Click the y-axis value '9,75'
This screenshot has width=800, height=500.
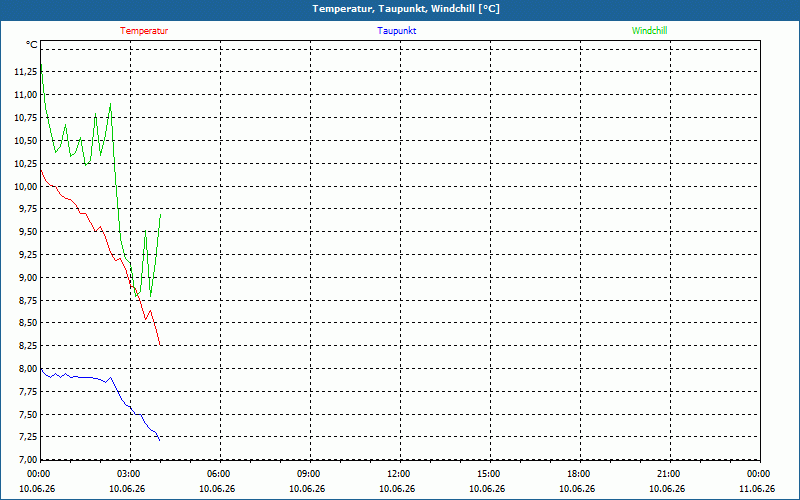28,209
